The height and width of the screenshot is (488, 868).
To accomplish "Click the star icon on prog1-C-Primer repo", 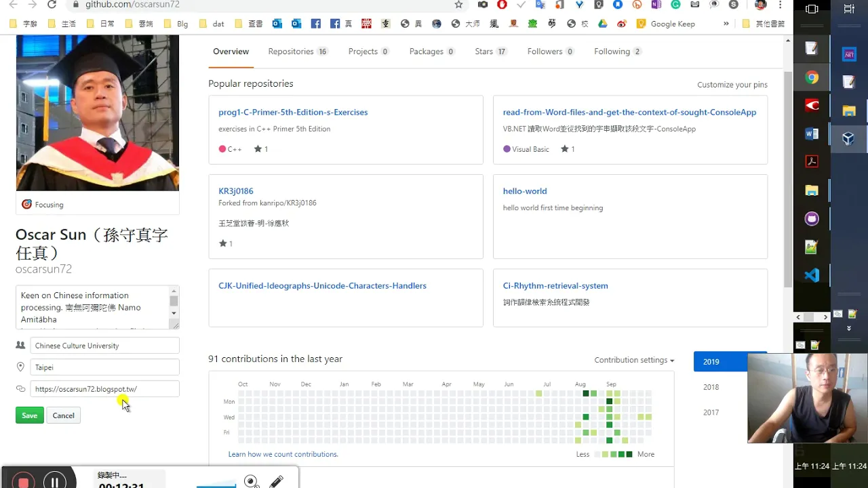I will click(x=258, y=149).
